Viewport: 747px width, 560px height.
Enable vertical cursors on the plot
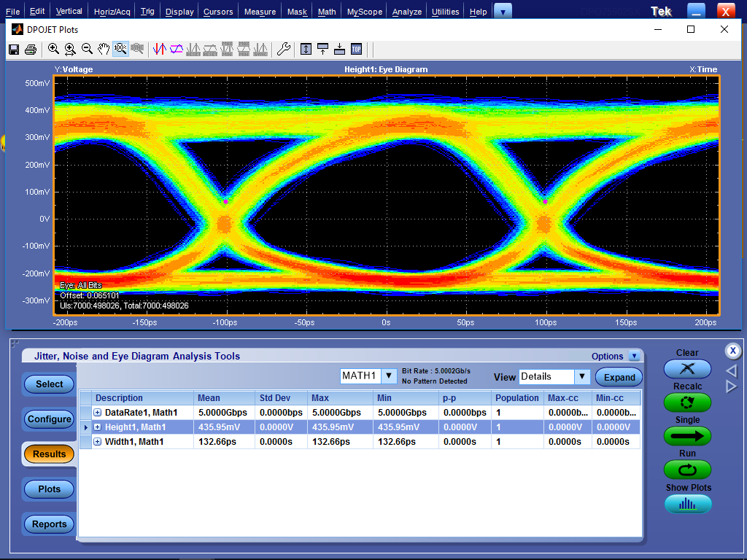pyautogui.click(x=160, y=49)
